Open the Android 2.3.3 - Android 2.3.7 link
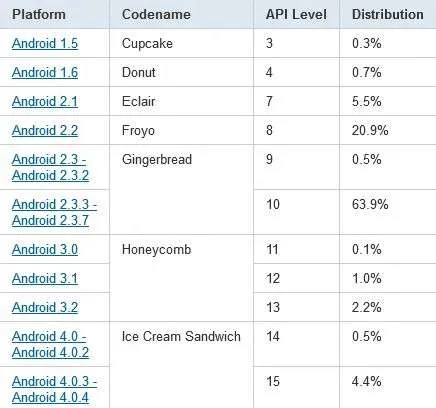Screen dimensions: 436x408 (54, 212)
